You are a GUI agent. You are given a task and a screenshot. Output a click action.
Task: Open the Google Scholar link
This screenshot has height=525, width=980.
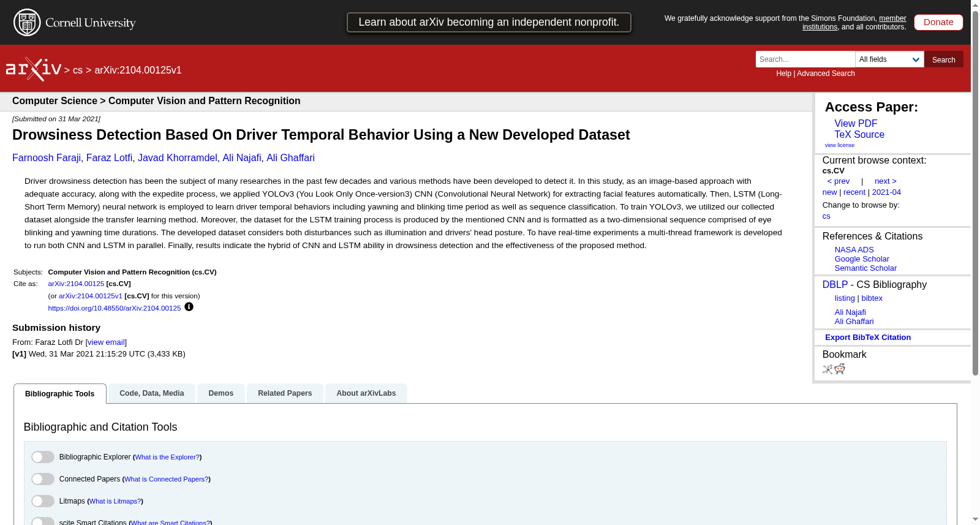862,259
